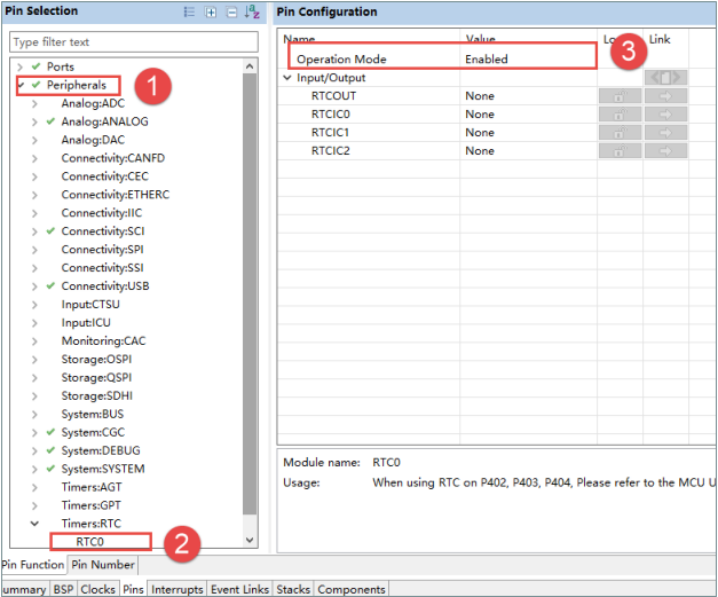
Task: Select Connectivity:SSI in the tree
Action: [x=103, y=268]
